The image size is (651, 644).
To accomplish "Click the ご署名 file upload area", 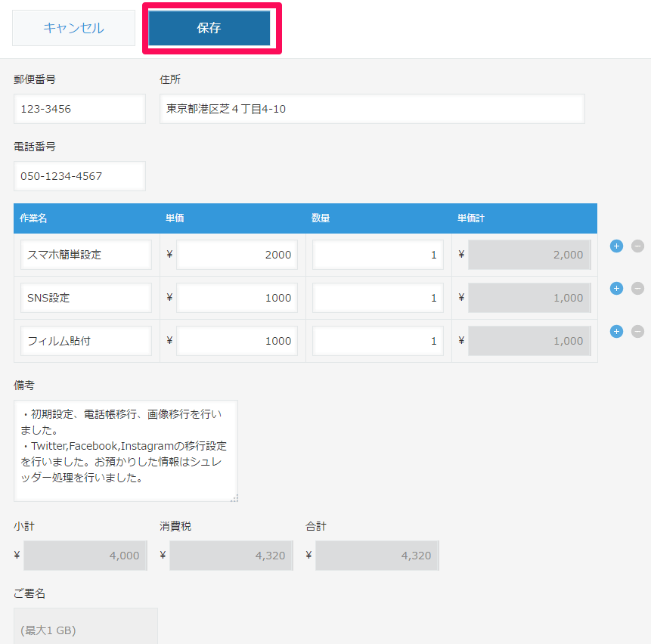I will [85, 627].
